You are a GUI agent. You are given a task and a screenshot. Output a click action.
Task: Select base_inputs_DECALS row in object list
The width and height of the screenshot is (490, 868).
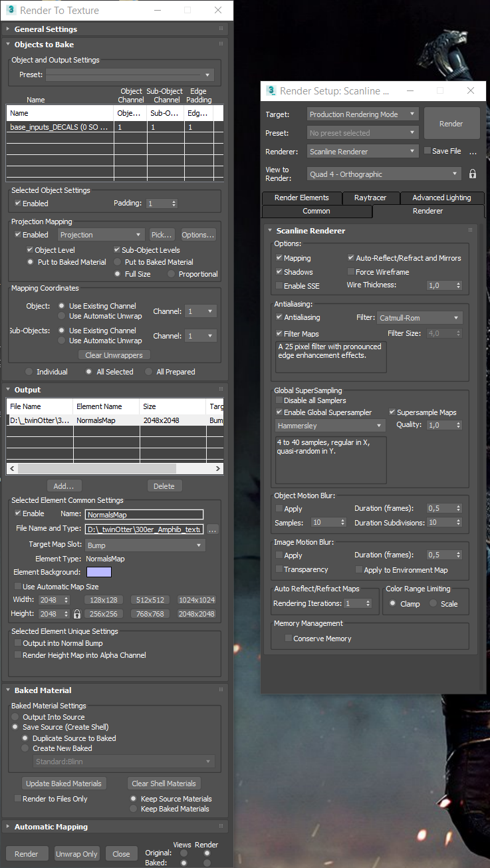(114, 126)
